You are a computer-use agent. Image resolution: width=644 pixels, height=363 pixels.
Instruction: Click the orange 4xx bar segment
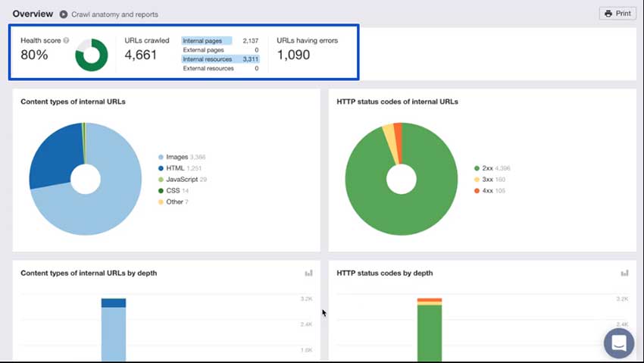[x=430, y=300]
